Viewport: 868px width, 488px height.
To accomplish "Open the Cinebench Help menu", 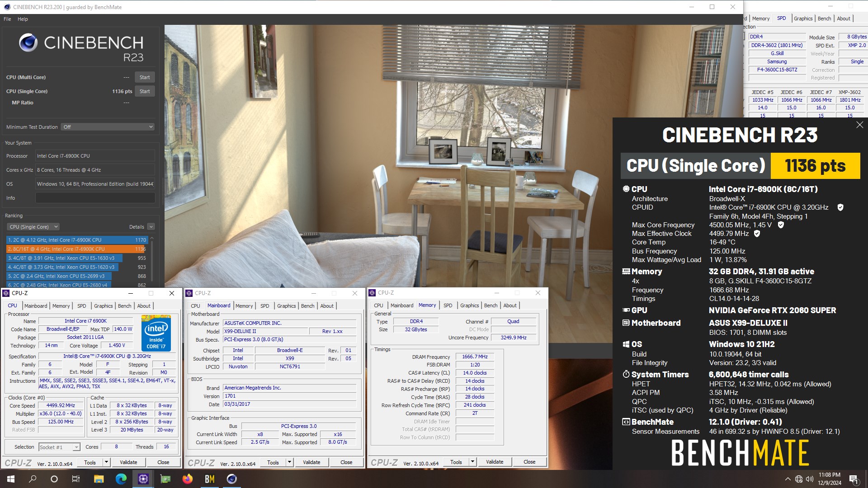I will point(23,19).
